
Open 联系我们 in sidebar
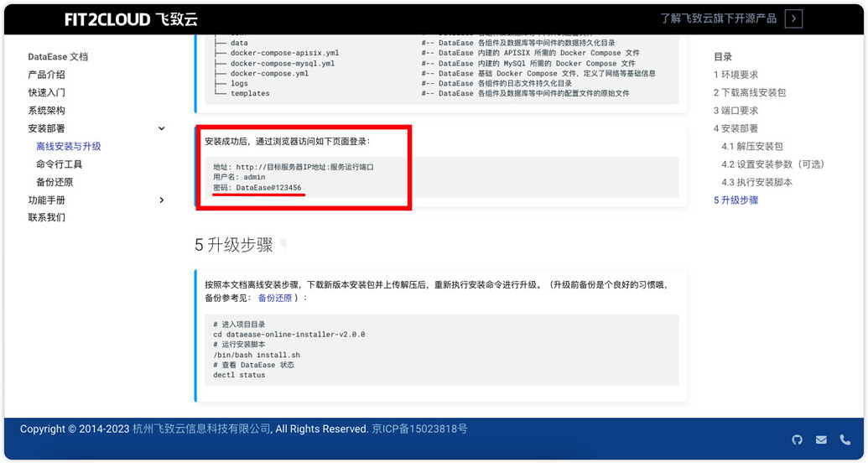point(46,217)
